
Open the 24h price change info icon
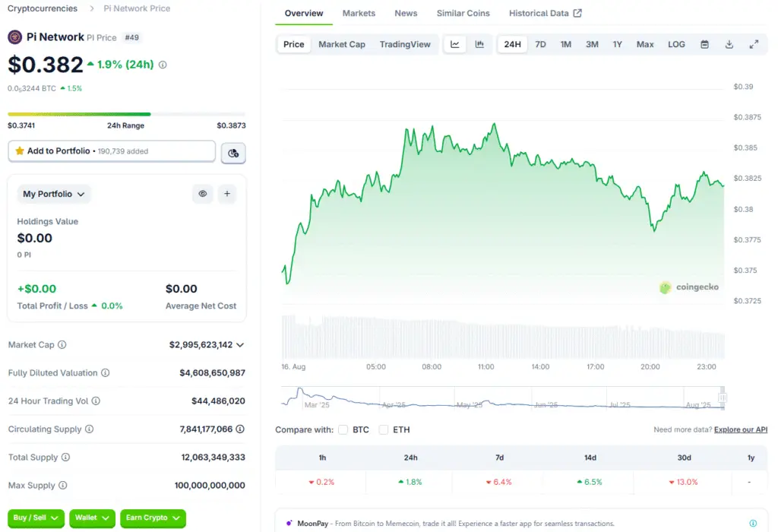pyautogui.click(x=163, y=65)
